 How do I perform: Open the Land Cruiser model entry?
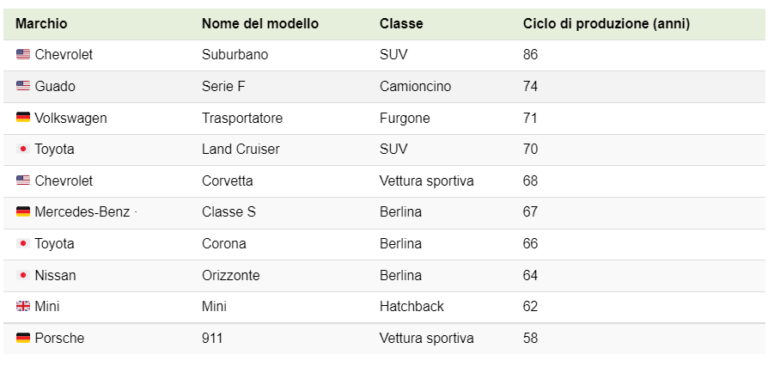click(240, 149)
